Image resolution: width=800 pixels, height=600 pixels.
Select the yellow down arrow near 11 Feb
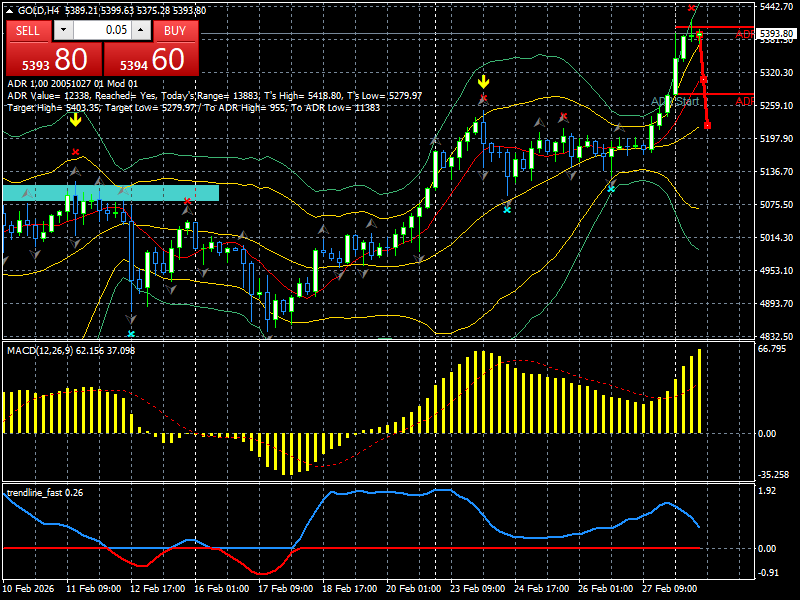click(76, 120)
